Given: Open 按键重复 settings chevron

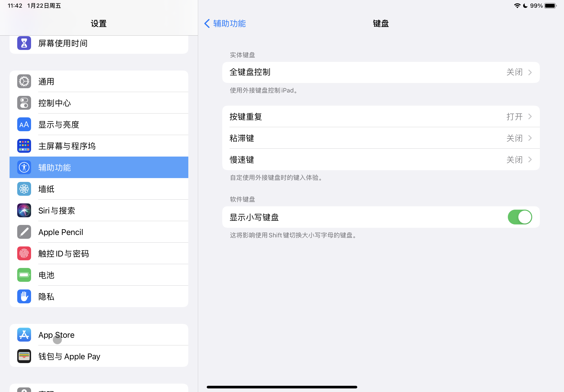Looking at the screenshot, I should [x=530, y=116].
